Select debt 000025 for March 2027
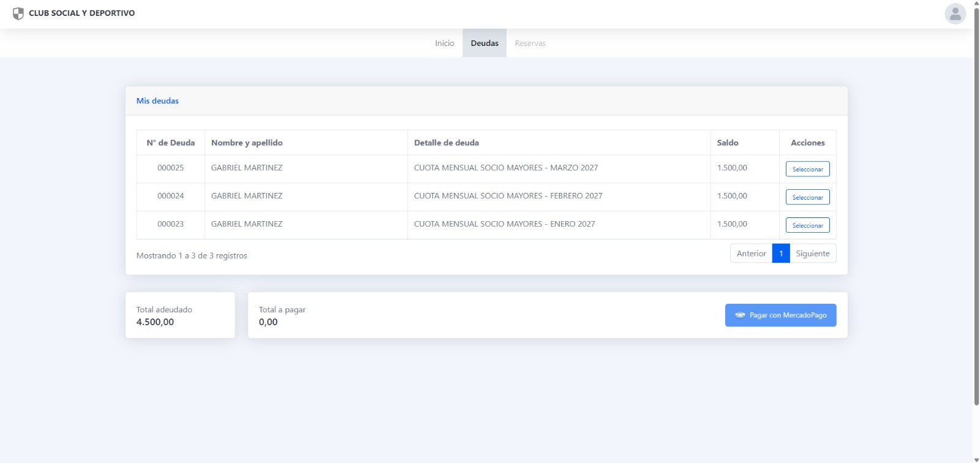This screenshot has width=980, height=463. coord(807,169)
